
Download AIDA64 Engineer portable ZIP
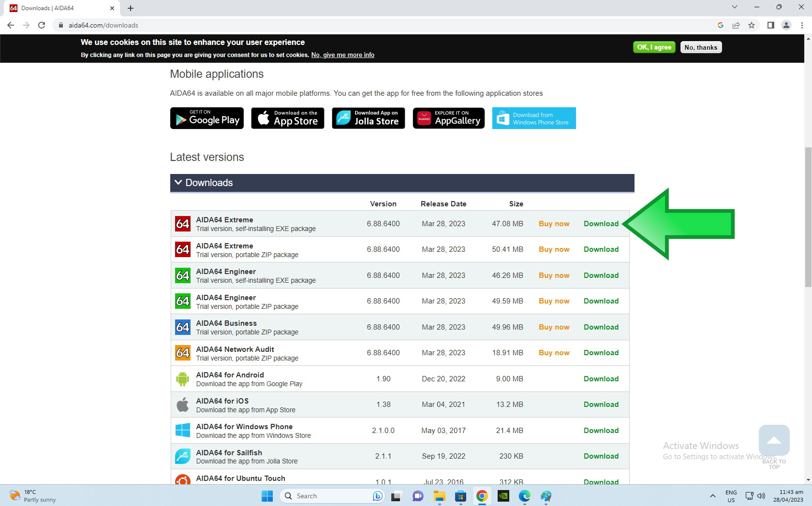coord(601,301)
